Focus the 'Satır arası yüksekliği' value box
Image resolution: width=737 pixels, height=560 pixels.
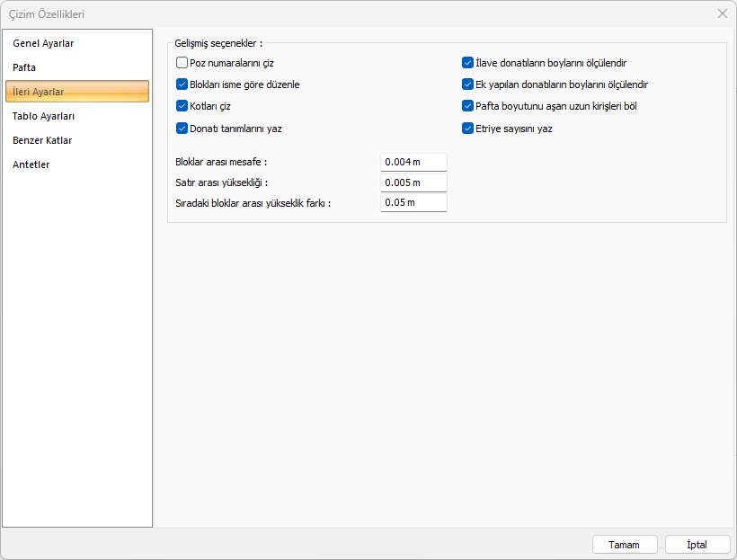pyautogui.click(x=413, y=182)
